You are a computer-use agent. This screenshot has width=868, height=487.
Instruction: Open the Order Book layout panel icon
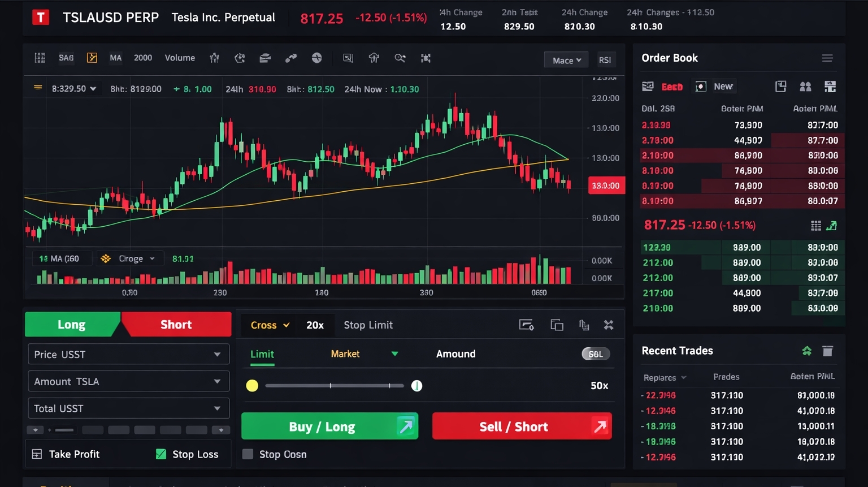click(781, 87)
